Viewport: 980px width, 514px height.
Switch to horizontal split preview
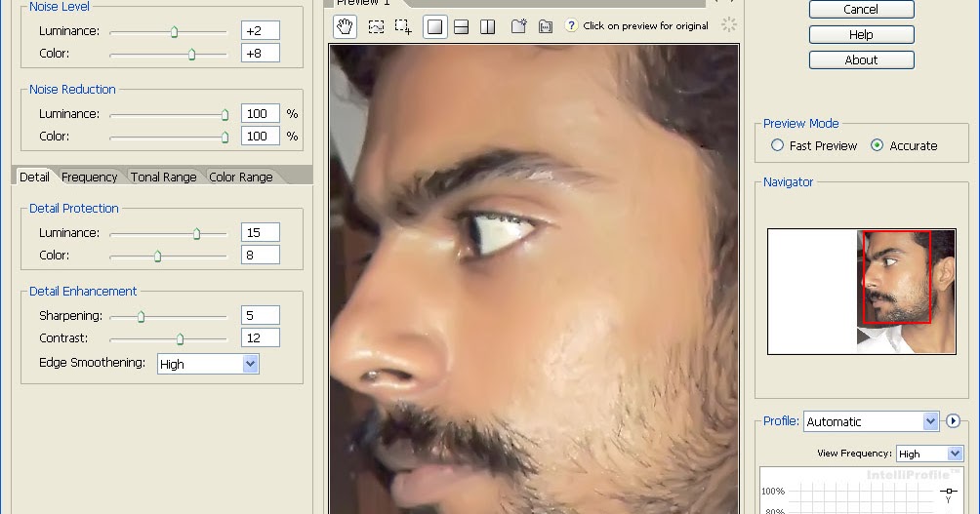click(x=462, y=27)
